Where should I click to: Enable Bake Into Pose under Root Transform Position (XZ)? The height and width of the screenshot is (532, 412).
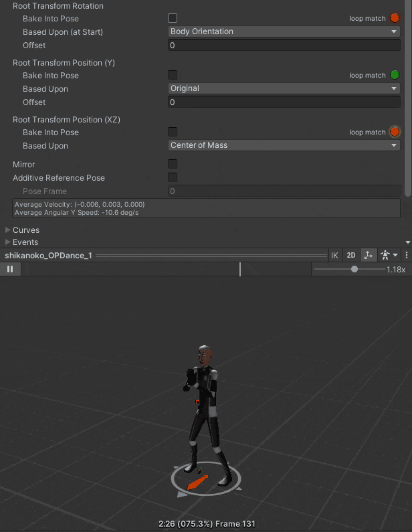click(x=173, y=132)
